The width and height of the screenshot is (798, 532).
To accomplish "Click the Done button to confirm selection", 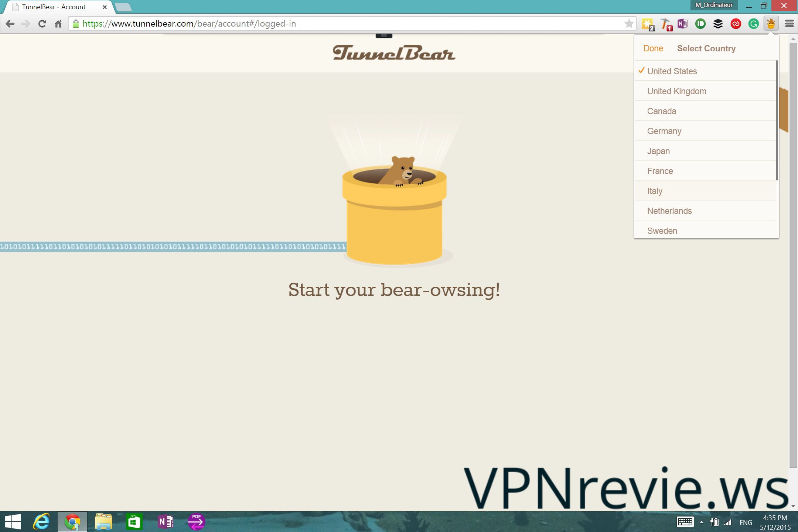I will (x=653, y=49).
